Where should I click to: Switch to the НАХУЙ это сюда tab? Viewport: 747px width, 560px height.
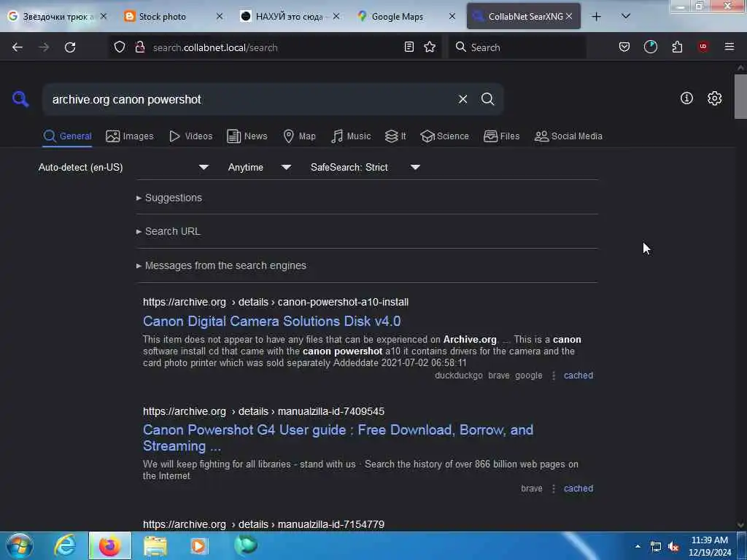pyautogui.click(x=289, y=17)
